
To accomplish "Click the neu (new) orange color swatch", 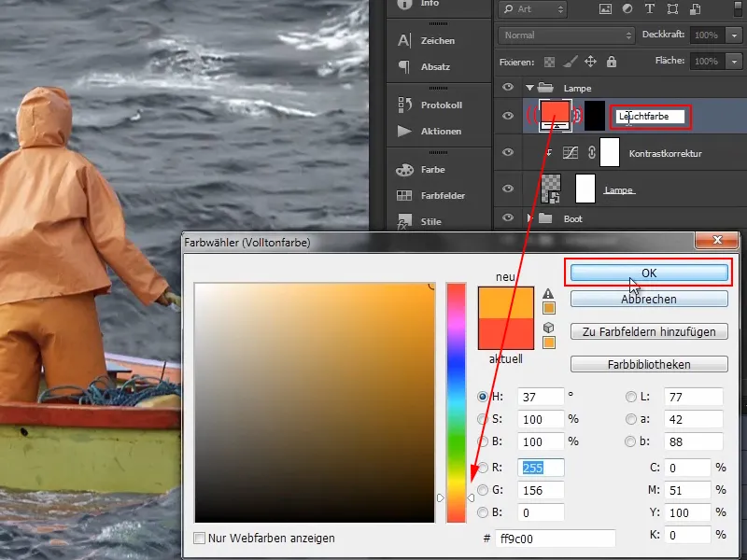I will (x=506, y=302).
